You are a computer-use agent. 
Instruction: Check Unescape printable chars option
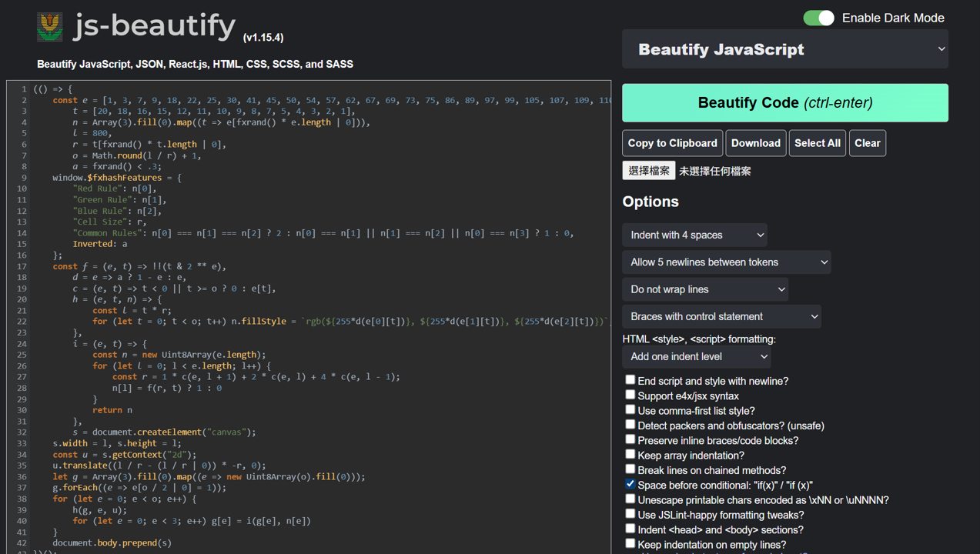[x=630, y=499]
